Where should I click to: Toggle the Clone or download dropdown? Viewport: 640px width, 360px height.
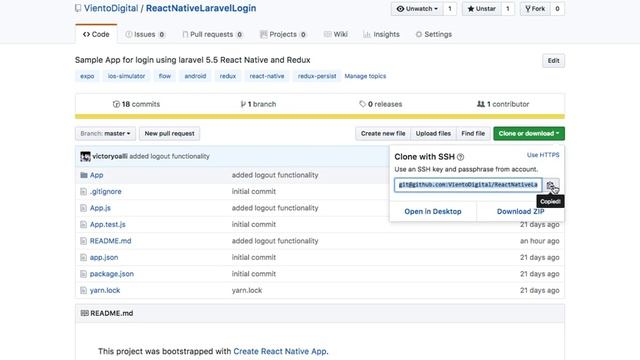pos(529,133)
